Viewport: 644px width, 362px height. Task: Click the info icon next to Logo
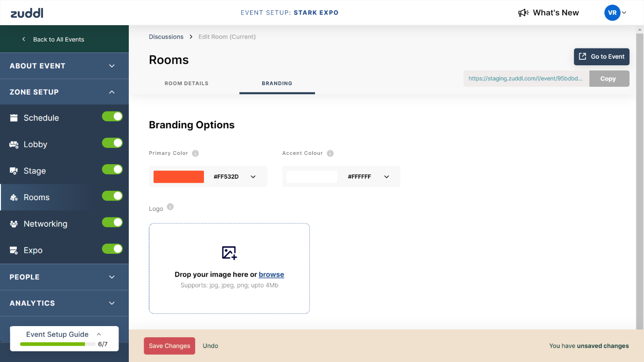(x=170, y=207)
